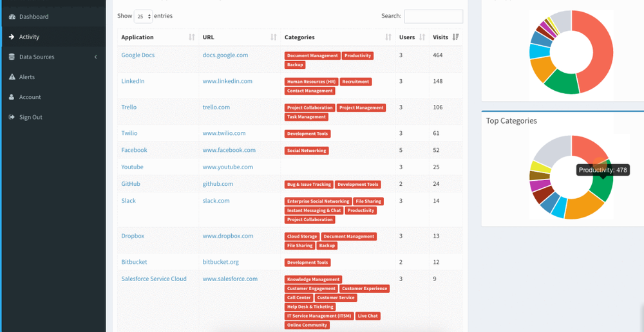Click the Call Center tag
644x332 pixels.
point(299,298)
